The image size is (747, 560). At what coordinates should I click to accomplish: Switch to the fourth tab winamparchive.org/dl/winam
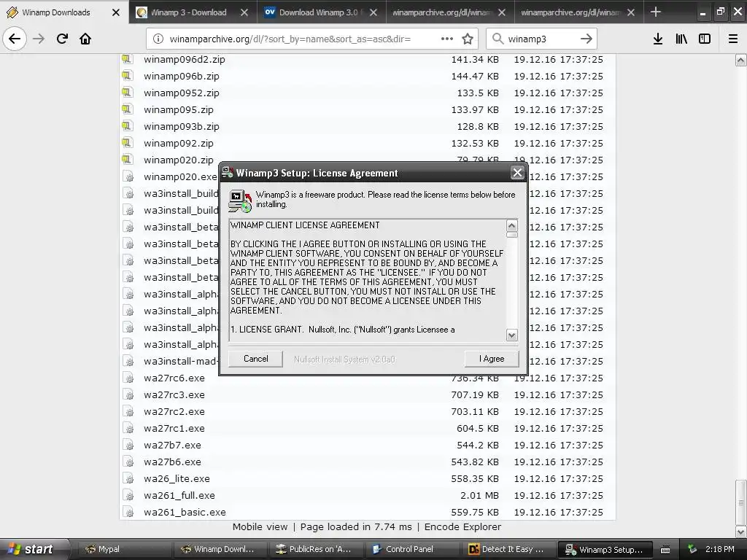tap(441, 12)
